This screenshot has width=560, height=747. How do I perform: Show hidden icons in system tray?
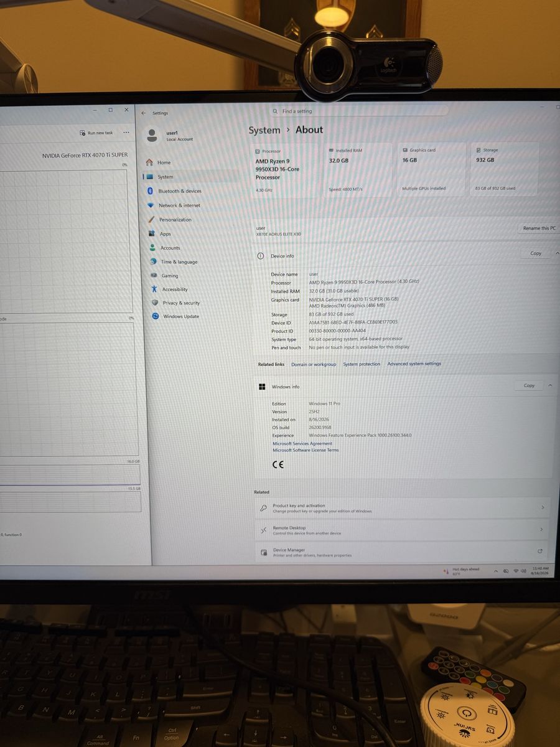tap(496, 571)
